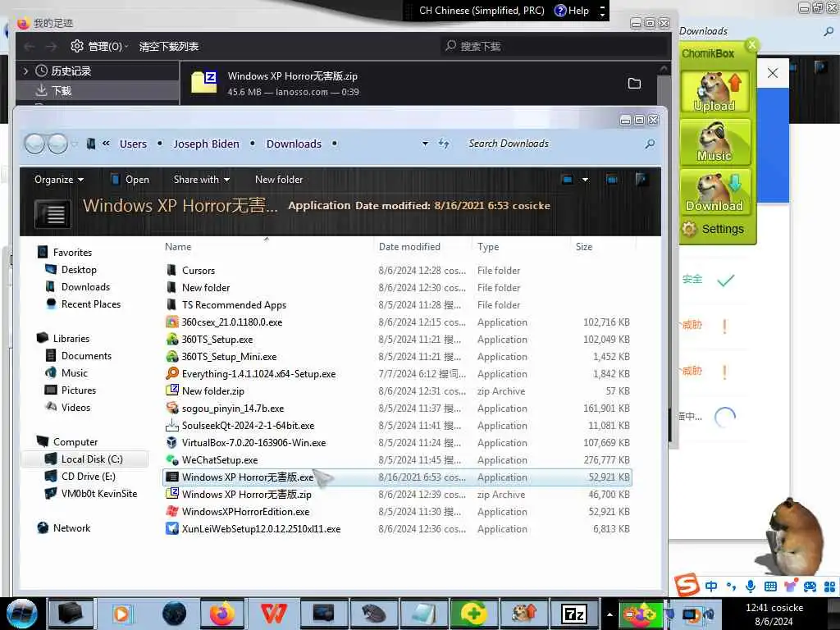This screenshot has height=630, width=840.
Task: Select Everything-1.4.1.1024.x64-Setup.exe file icon
Action: click(x=171, y=373)
